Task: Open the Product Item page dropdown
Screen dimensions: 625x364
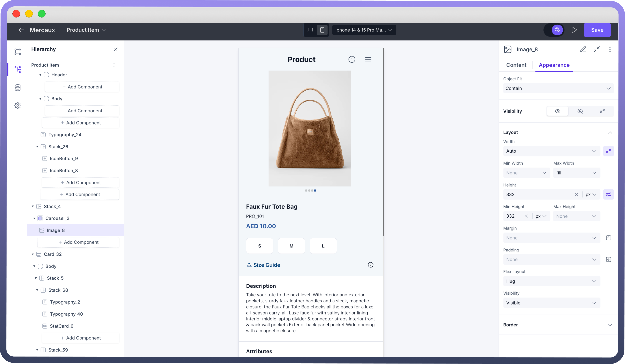Action: coord(86,30)
